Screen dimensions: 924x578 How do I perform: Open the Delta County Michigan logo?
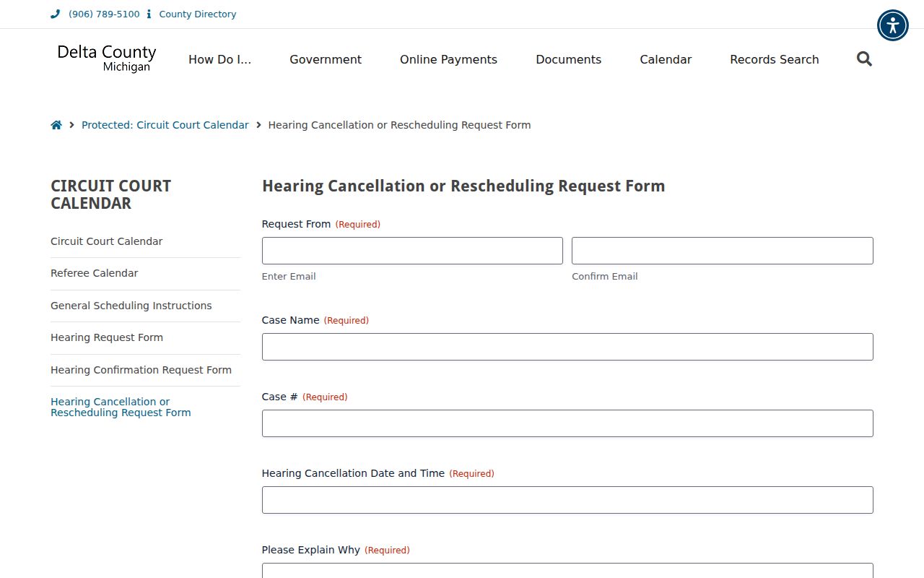coord(107,59)
